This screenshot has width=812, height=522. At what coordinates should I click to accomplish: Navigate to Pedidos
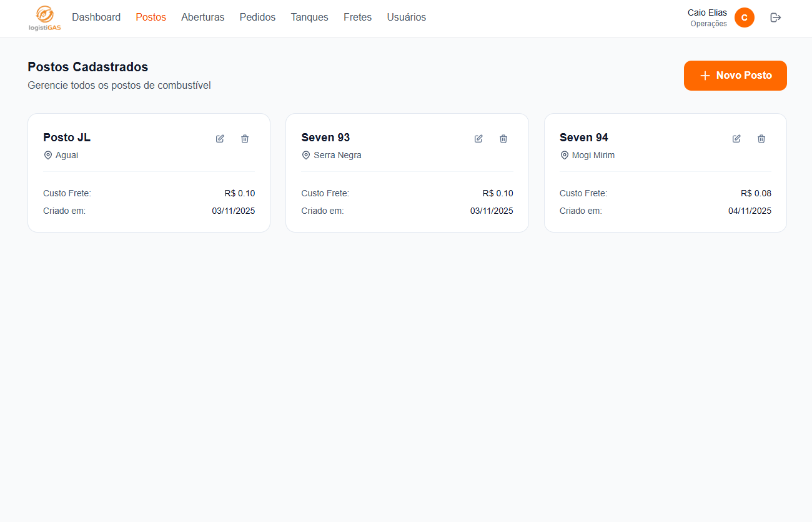pyautogui.click(x=257, y=18)
